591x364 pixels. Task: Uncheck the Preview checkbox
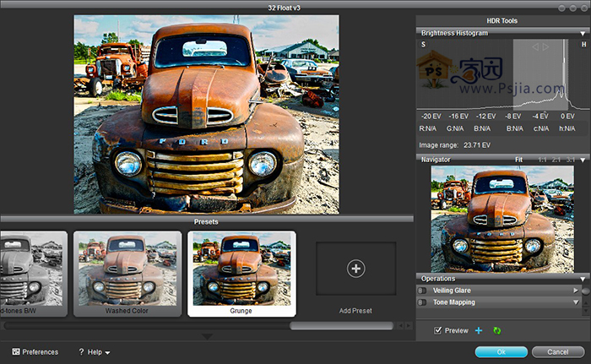tap(437, 331)
